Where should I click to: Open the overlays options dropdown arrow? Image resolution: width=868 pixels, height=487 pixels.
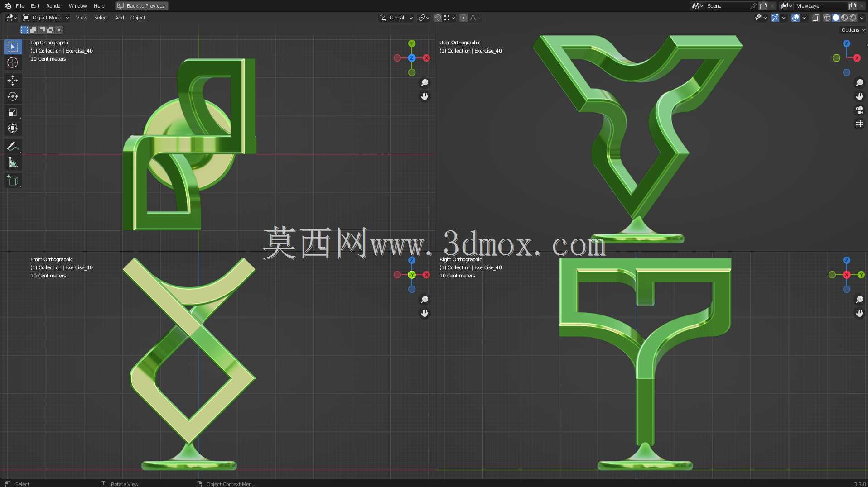[804, 18]
